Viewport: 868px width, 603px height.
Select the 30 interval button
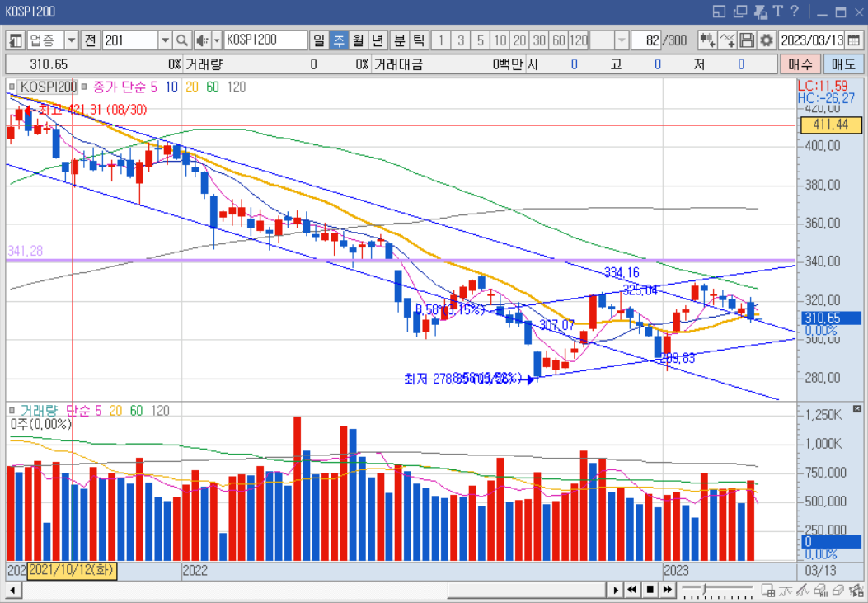538,40
